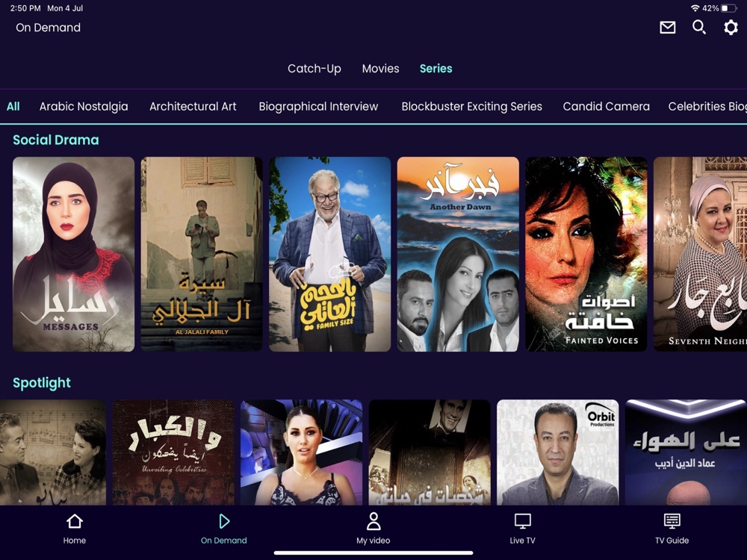This screenshot has width=747, height=560.
Task: Open the Messages series poster
Action: point(73,255)
